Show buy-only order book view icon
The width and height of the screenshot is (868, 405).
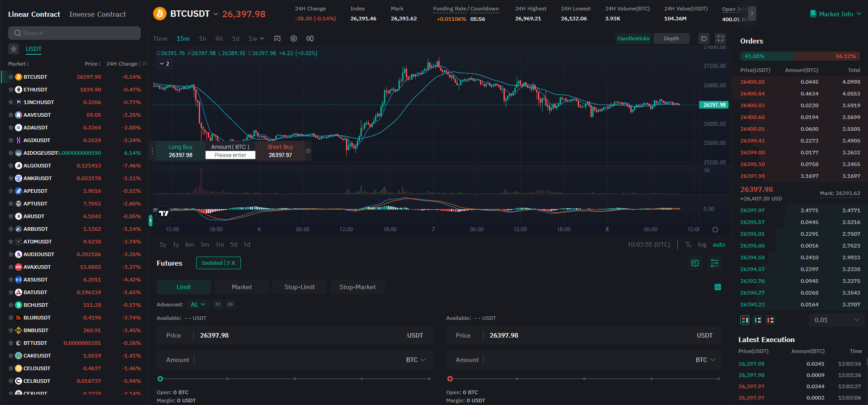click(x=758, y=320)
